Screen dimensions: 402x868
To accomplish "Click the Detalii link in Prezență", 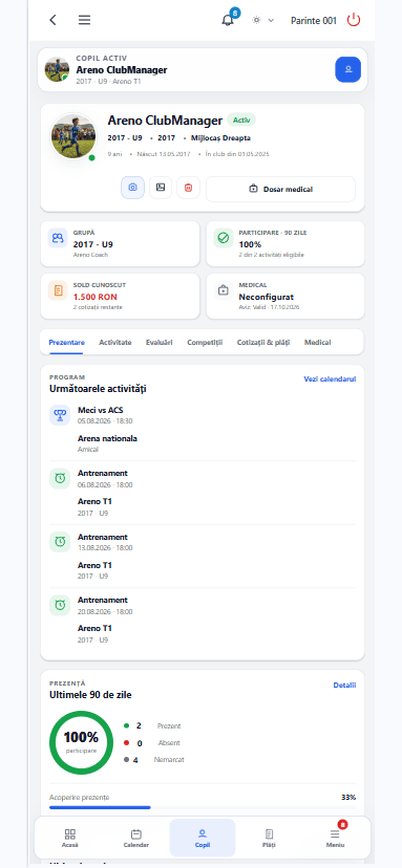I will [344, 685].
